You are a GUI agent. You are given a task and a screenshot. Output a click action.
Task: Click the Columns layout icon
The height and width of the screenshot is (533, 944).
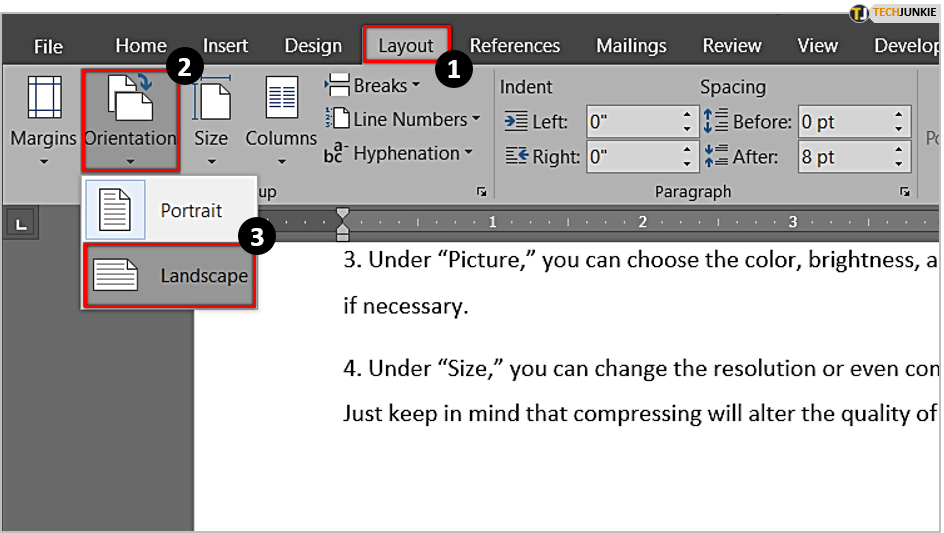pyautogui.click(x=281, y=100)
